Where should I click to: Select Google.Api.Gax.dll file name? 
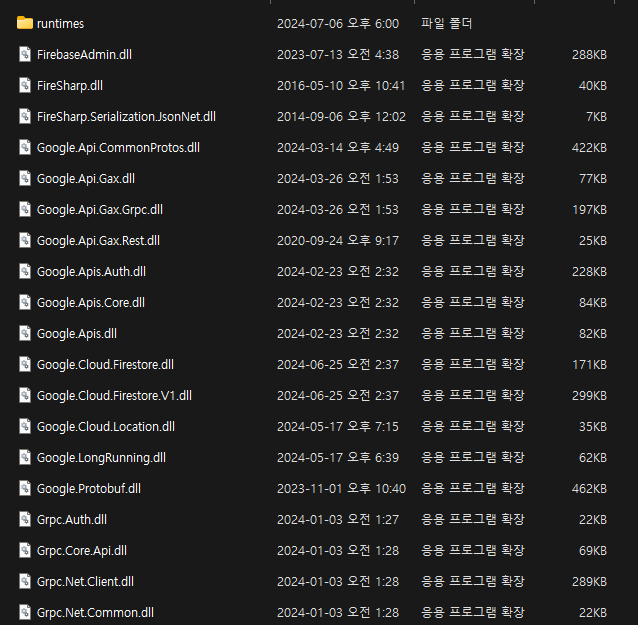(x=85, y=179)
